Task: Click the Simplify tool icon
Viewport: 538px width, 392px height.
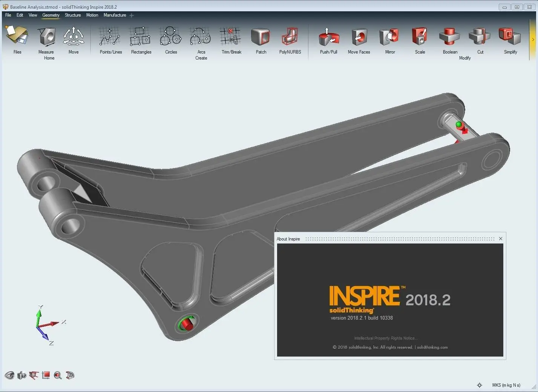Action: 510,37
